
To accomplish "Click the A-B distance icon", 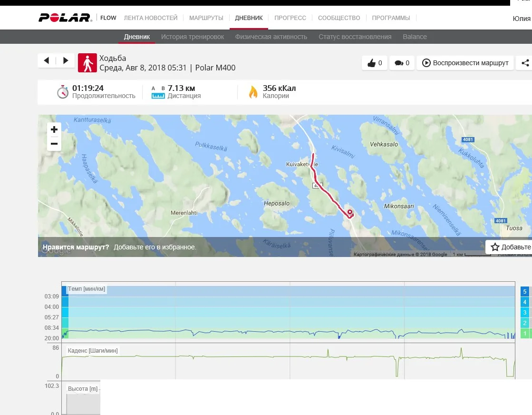I will click(x=158, y=92).
